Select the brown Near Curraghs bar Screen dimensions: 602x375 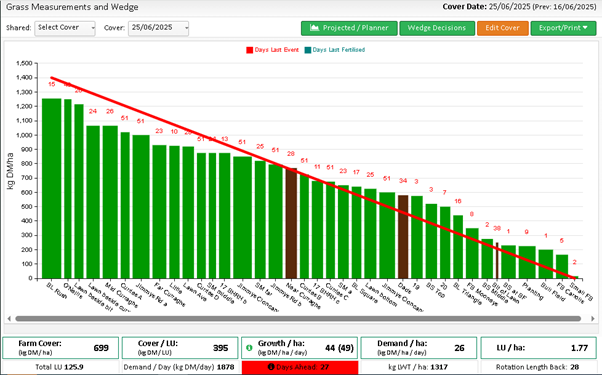(x=291, y=223)
